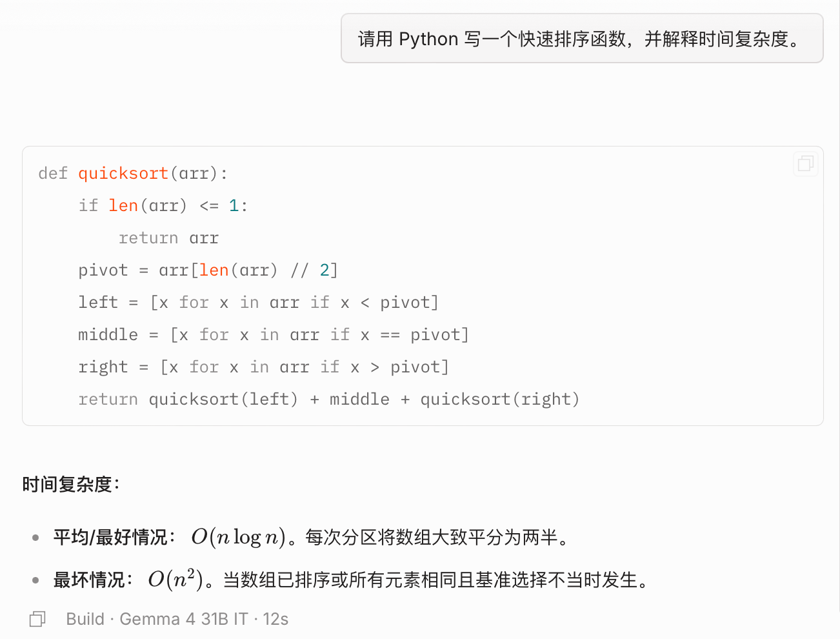Click the '时间复杂度:' heading
Viewport: 840px width, 639px height.
(x=71, y=484)
